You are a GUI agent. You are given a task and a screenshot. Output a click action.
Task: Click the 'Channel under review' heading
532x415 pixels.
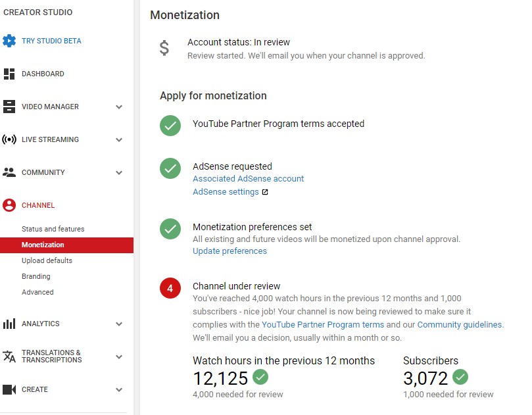(237, 286)
